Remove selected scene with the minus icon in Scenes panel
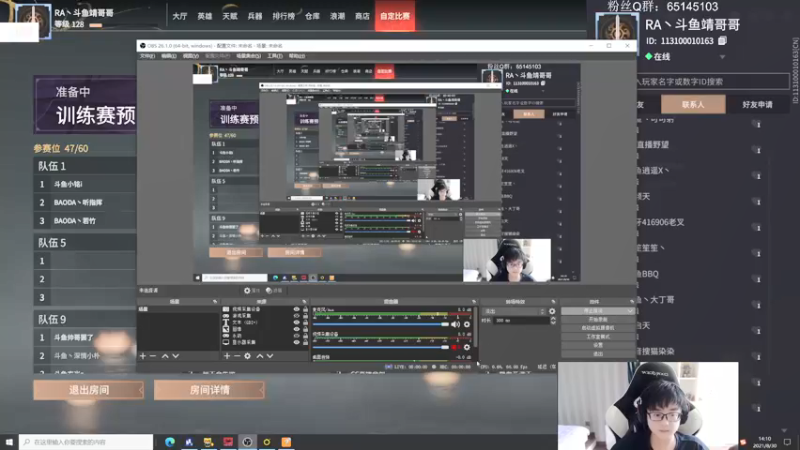The width and height of the screenshot is (800, 450). point(153,356)
